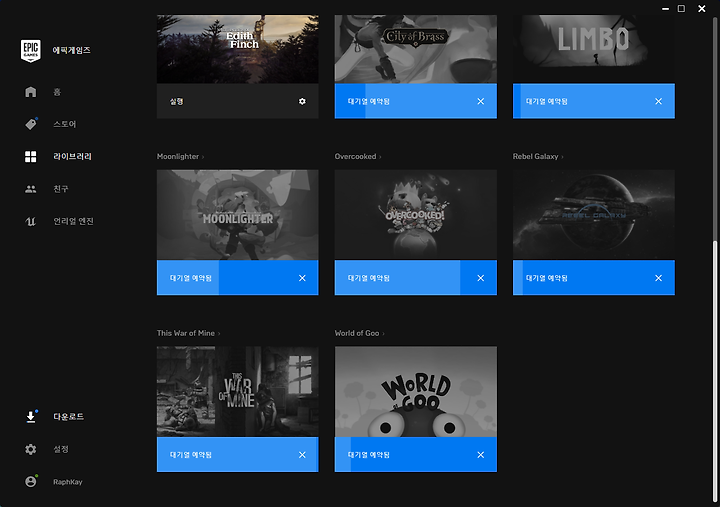Click the World of Goo queued status bar
Screen dimensions: 720x507
[x=416, y=455]
